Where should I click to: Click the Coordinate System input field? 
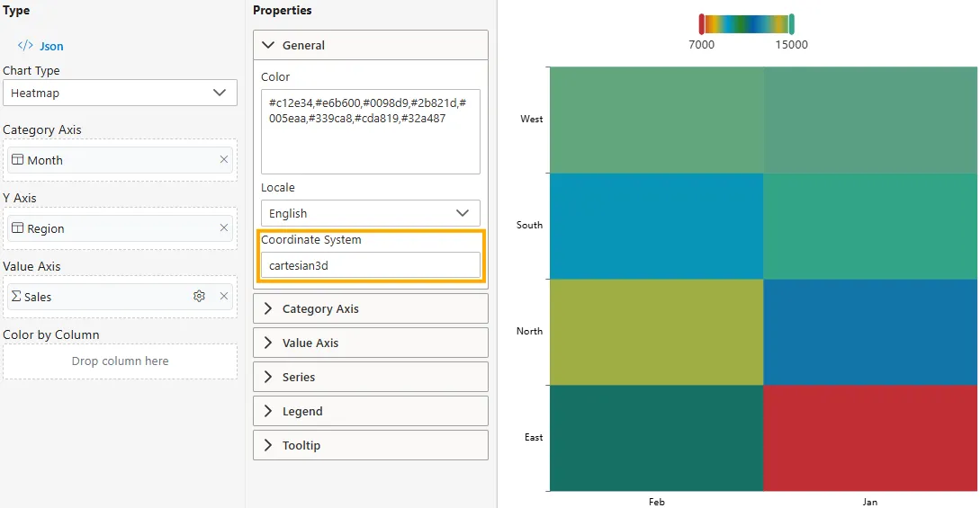[370, 265]
